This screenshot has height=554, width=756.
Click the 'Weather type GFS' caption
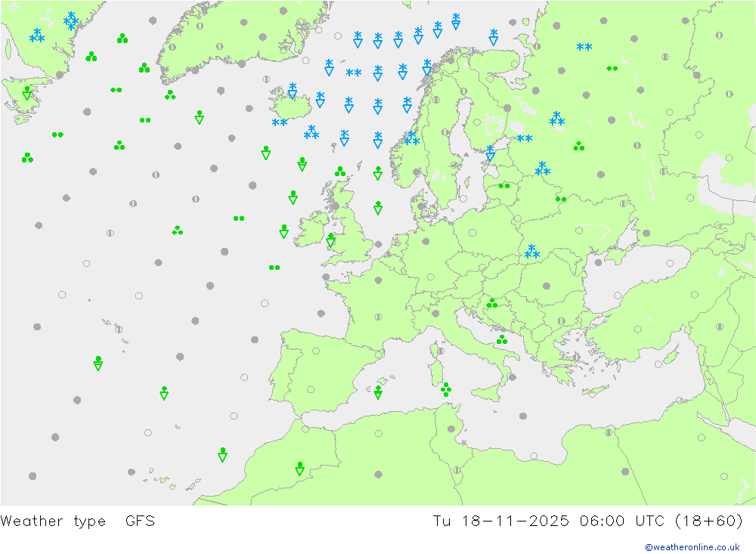pos(78,522)
